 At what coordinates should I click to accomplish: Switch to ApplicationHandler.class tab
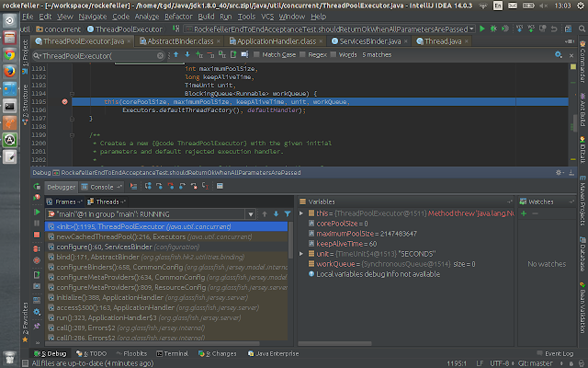[x=277, y=41]
